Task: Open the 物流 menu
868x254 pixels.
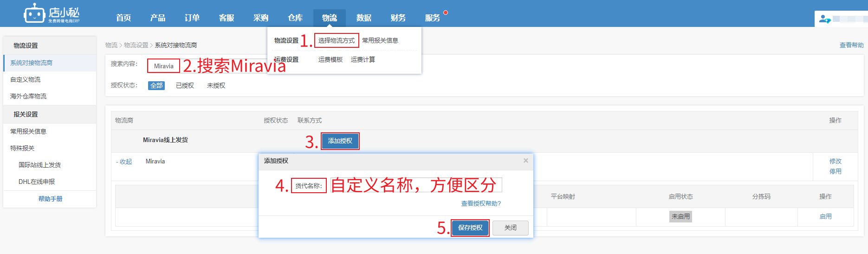Action: coord(330,18)
